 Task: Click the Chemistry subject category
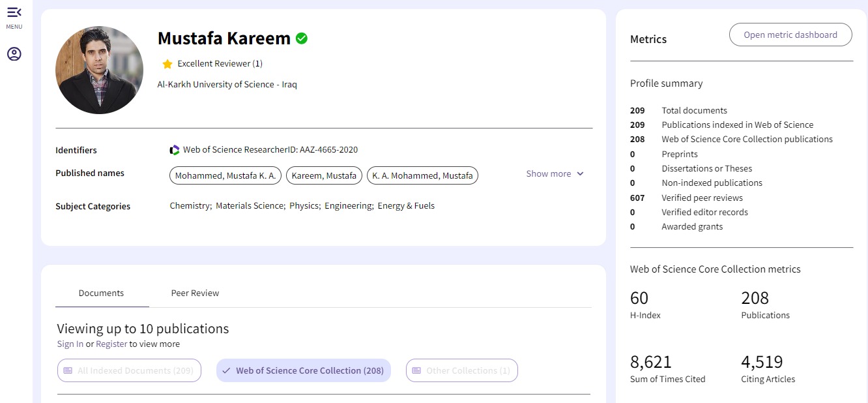(190, 205)
